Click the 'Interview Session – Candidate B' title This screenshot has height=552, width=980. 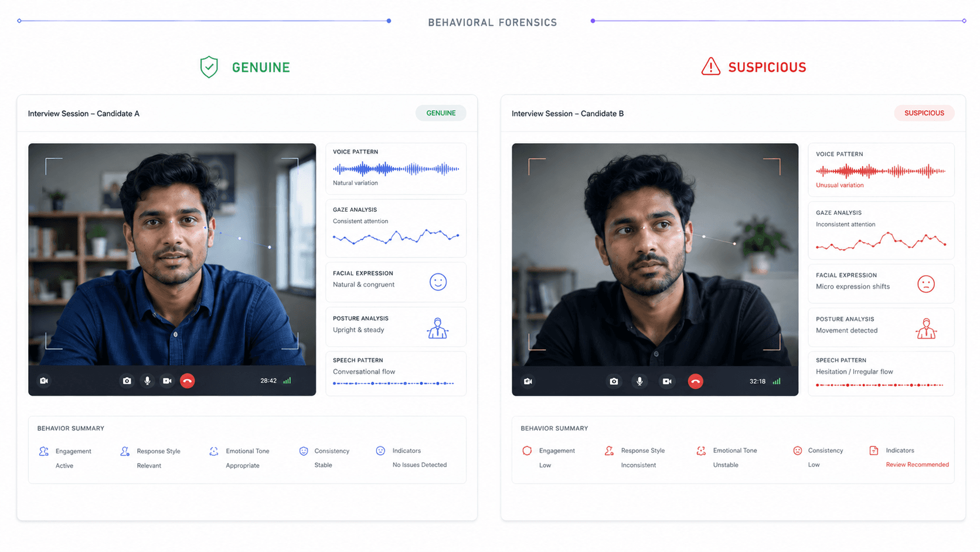point(567,114)
